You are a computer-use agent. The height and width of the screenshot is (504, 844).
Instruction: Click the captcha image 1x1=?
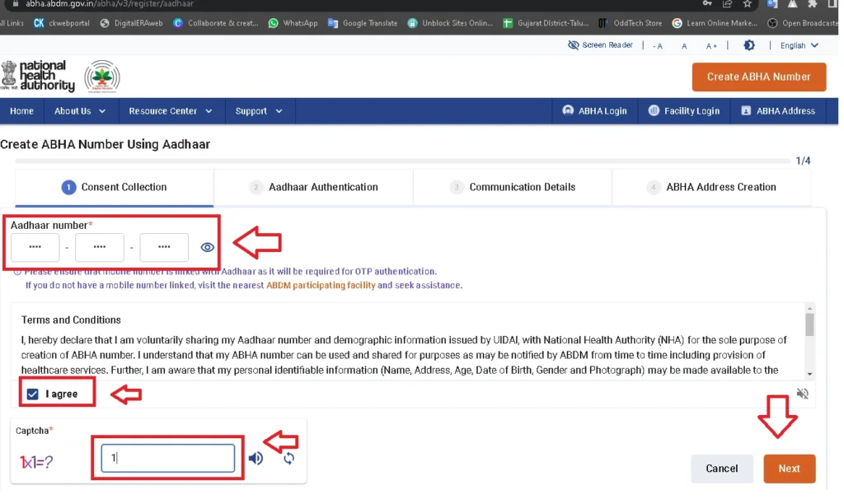pyautogui.click(x=36, y=461)
